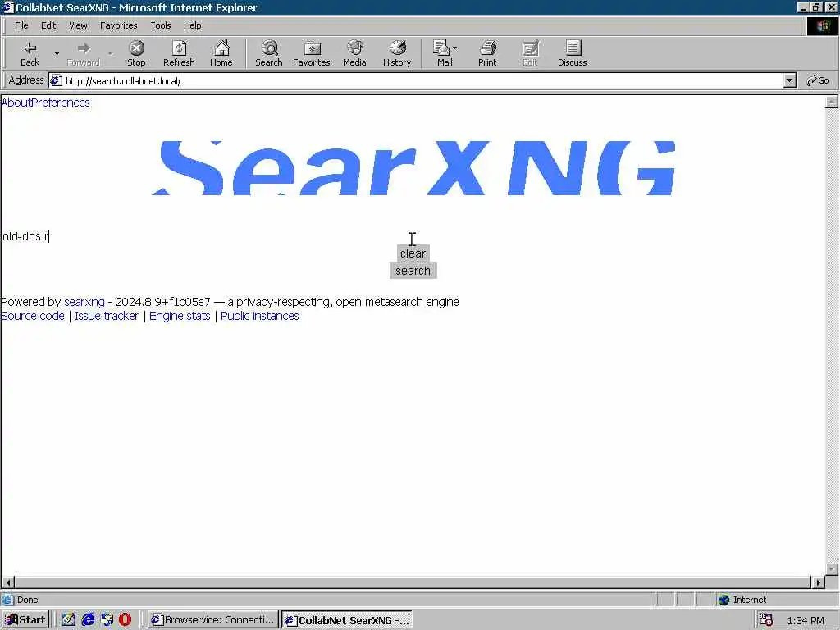840x630 pixels.
Task: Click the clear button
Action: 413,253
